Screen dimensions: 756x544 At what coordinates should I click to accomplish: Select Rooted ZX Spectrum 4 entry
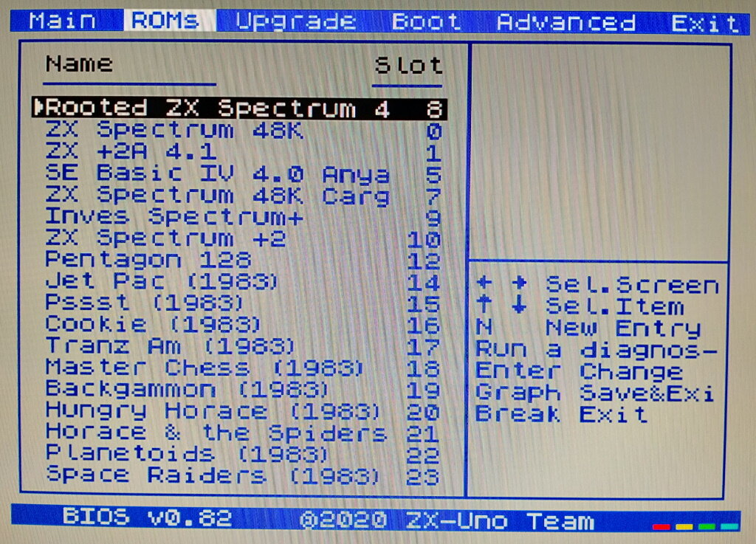click(240, 108)
